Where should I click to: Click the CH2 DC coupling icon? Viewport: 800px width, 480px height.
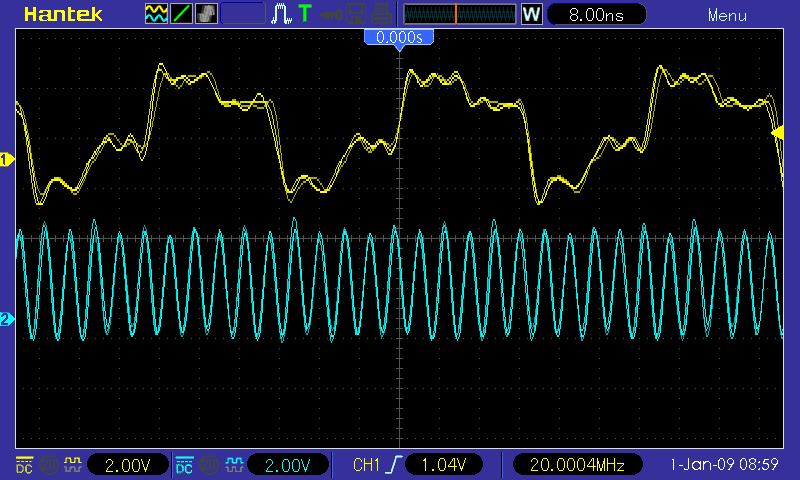pos(184,465)
